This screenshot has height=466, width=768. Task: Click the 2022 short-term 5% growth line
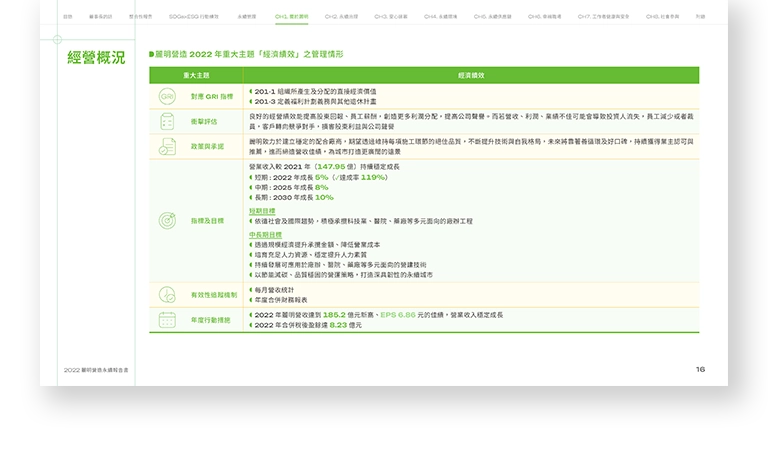click(x=318, y=177)
